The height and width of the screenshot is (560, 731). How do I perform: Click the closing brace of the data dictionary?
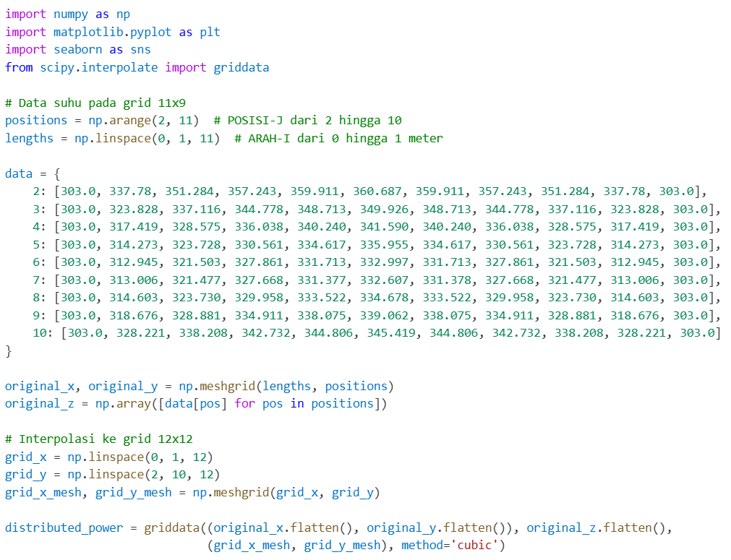coord(9,350)
